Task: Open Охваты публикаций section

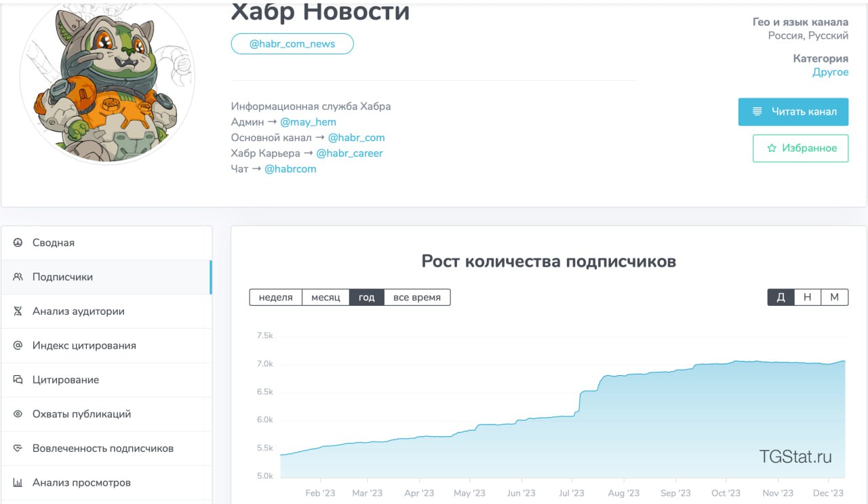Action: 106,414
